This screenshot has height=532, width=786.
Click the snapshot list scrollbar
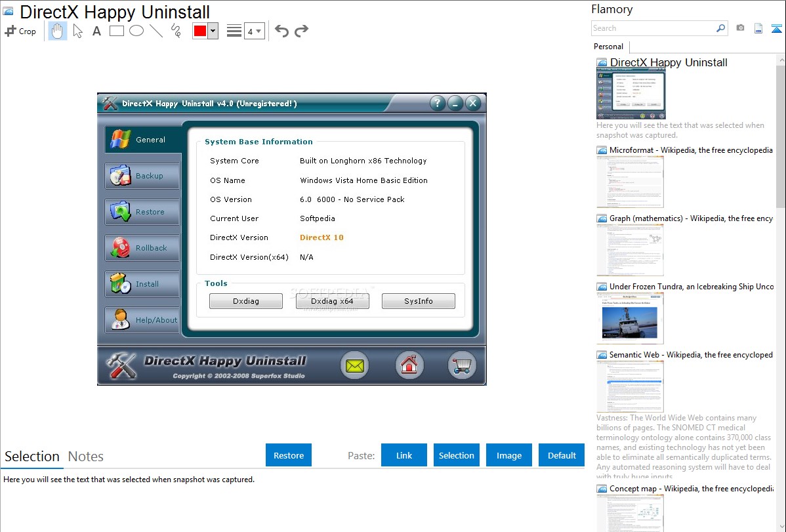(x=781, y=135)
